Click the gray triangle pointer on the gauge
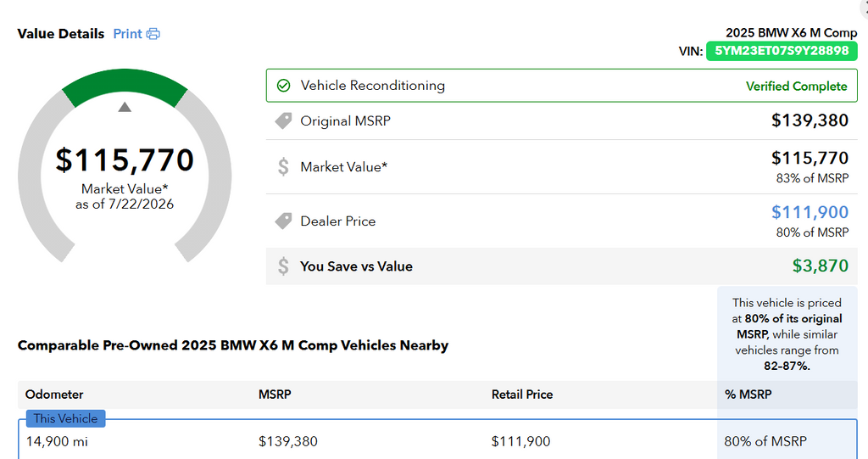Screen dimensions: 868x459 click(125, 107)
